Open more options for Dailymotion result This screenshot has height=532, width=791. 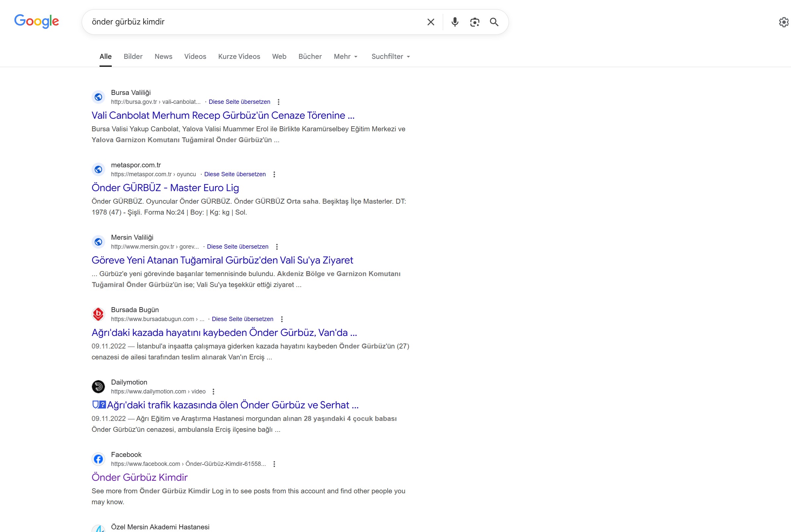tap(213, 391)
